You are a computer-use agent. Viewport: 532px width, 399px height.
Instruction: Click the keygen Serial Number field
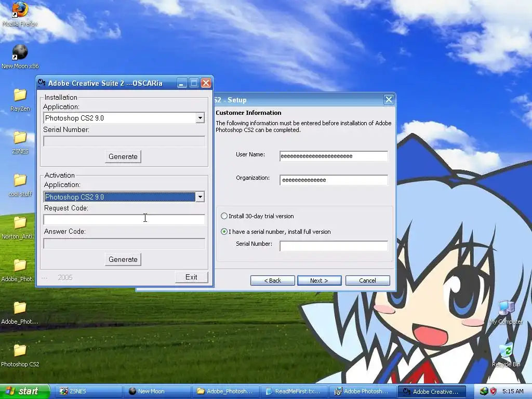coord(124,141)
